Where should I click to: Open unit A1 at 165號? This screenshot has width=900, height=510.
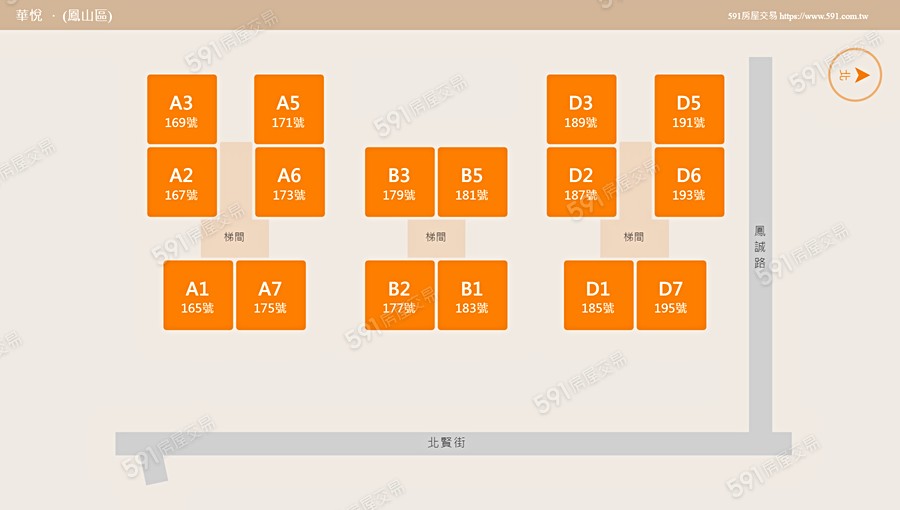[x=198, y=295]
